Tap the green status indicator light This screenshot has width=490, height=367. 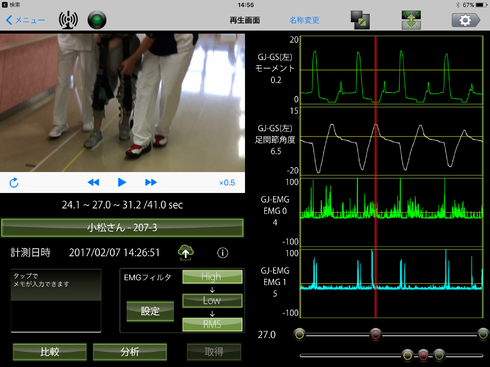(97, 20)
